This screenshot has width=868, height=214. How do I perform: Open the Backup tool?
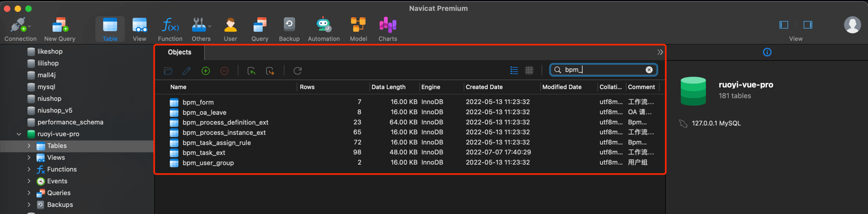pyautogui.click(x=289, y=29)
